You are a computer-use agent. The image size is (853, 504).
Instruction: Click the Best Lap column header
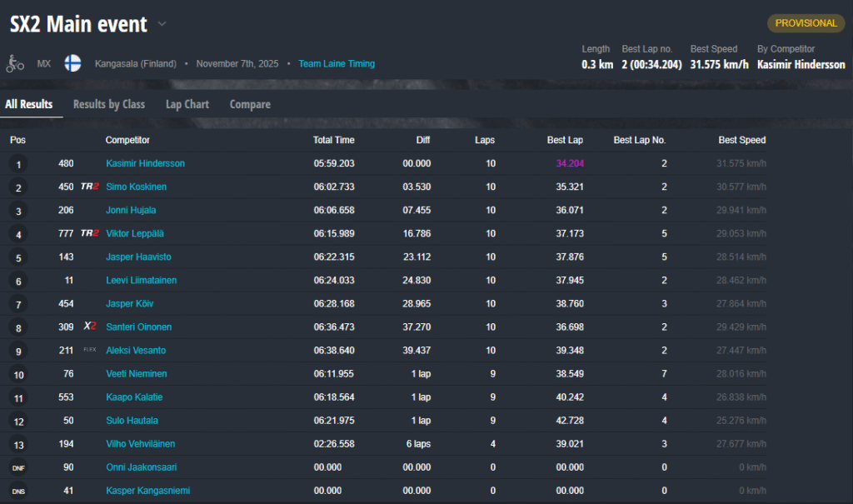click(x=565, y=140)
